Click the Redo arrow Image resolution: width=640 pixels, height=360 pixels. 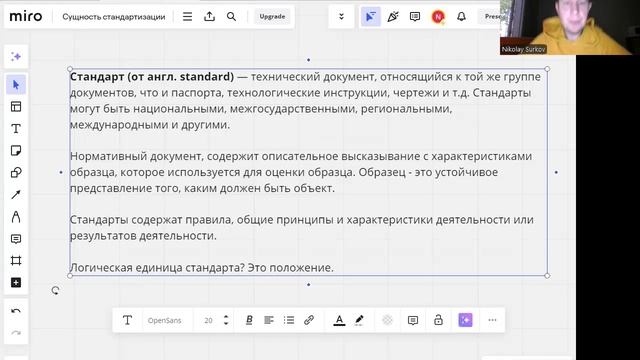(16, 333)
